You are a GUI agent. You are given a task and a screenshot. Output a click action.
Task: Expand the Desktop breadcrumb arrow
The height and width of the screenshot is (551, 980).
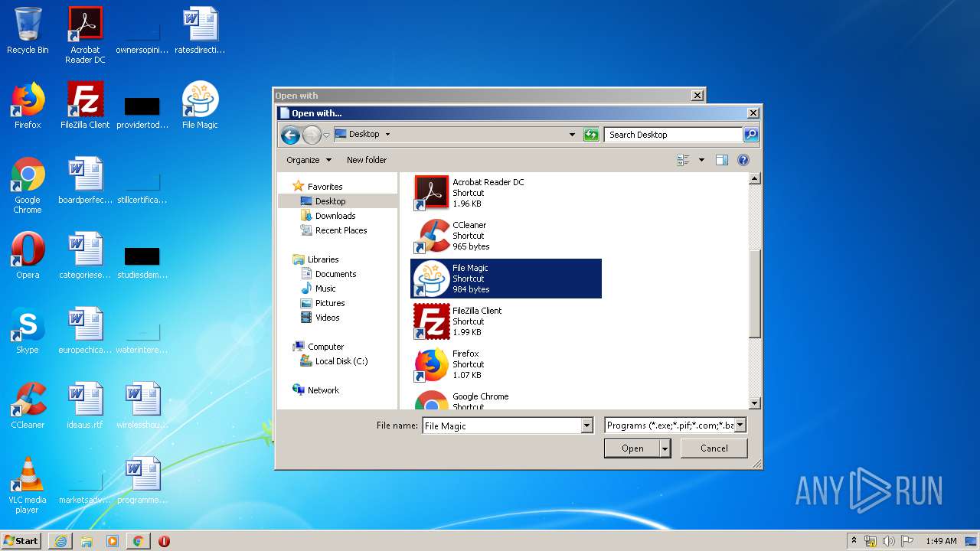click(387, 135)
